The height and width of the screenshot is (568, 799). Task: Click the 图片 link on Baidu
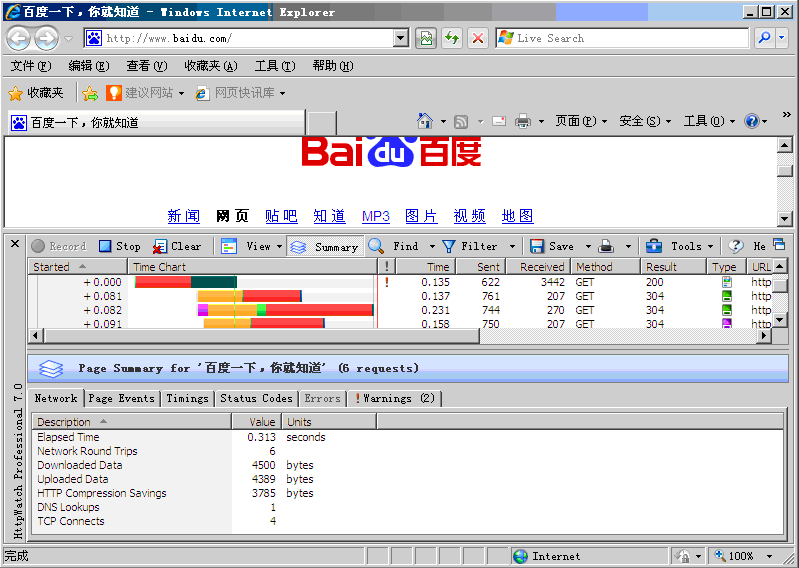point(421,216)
